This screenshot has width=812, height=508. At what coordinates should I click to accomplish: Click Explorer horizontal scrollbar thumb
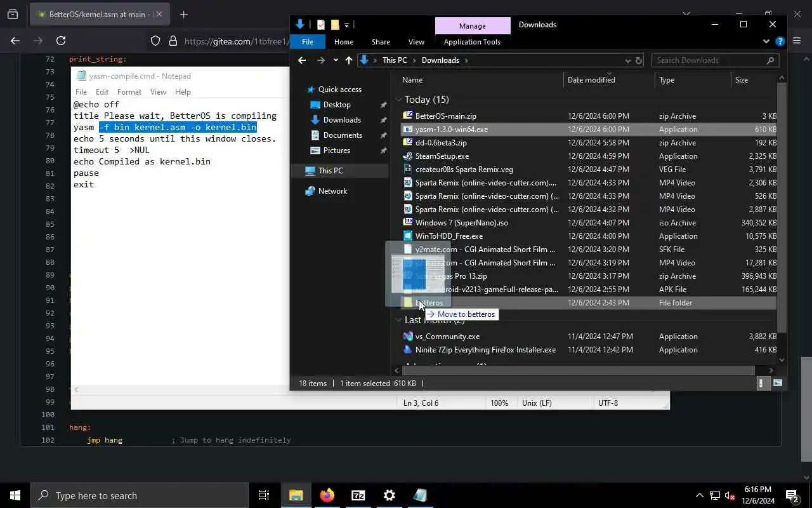(578, 370)
